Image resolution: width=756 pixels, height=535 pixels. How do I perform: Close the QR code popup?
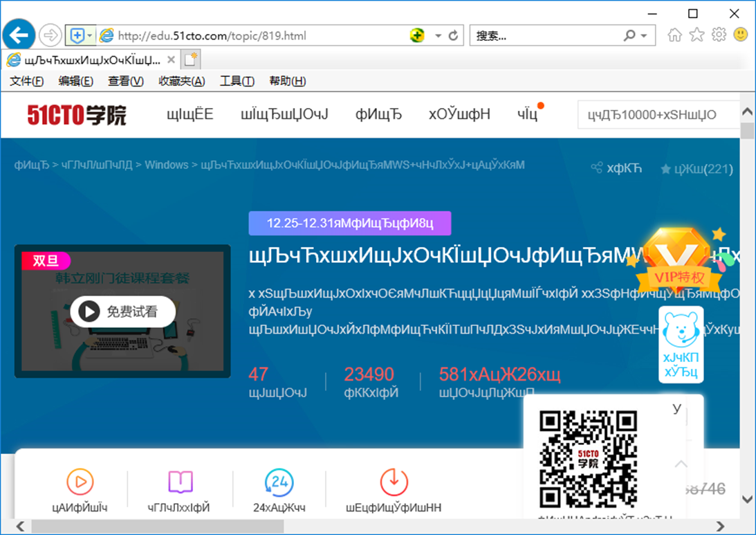(x=677, y=408)
